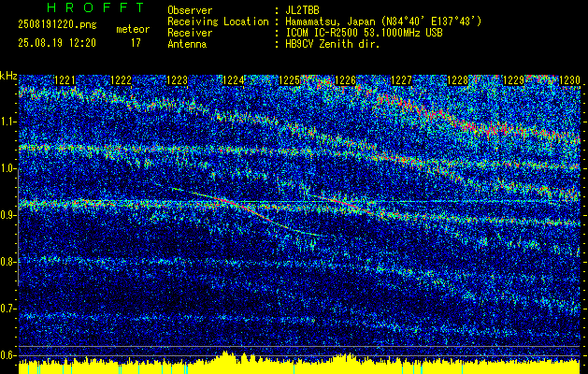Click the 1222 time marker

pyautogui.click(x=122, y=80)
